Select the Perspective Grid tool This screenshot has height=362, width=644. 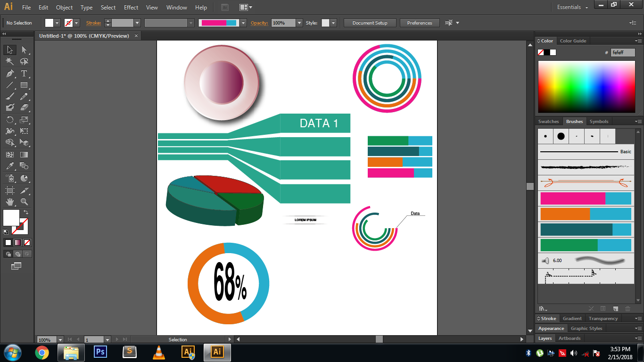pos(24,143)
